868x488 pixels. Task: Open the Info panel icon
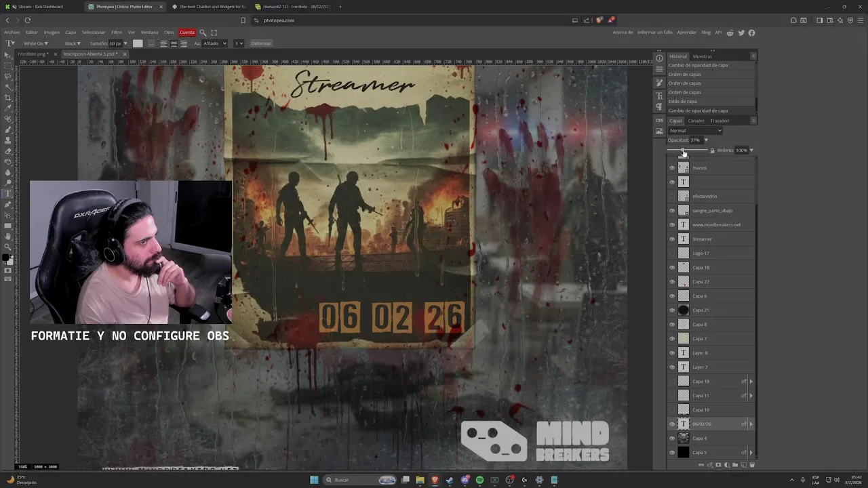(x=659, y=58)
